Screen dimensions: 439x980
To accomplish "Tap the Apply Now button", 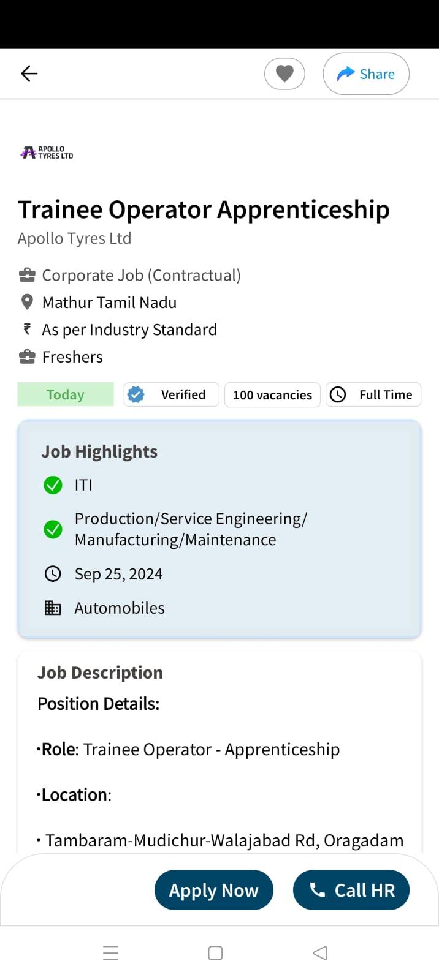I will click(214, 890).
